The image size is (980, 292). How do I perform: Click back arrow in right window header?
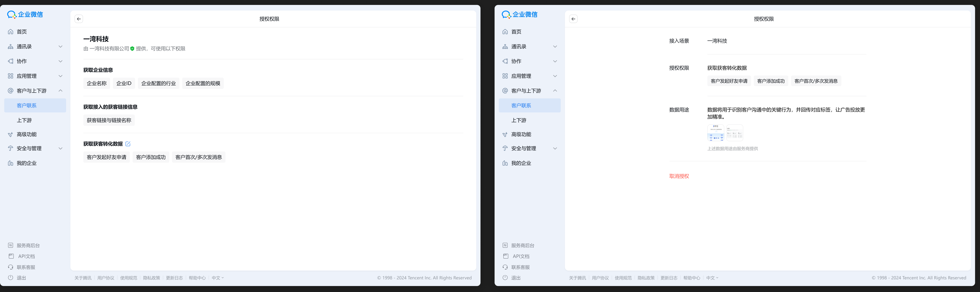[573, 19]
